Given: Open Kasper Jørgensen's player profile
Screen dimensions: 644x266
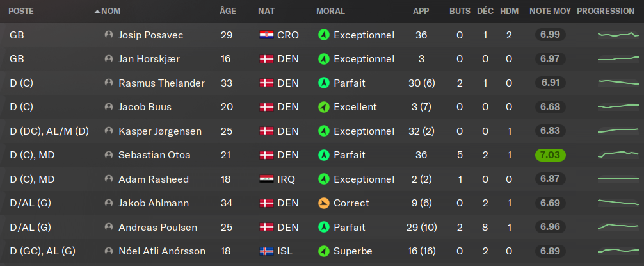Looking at the screenshot, I should 159,131.
